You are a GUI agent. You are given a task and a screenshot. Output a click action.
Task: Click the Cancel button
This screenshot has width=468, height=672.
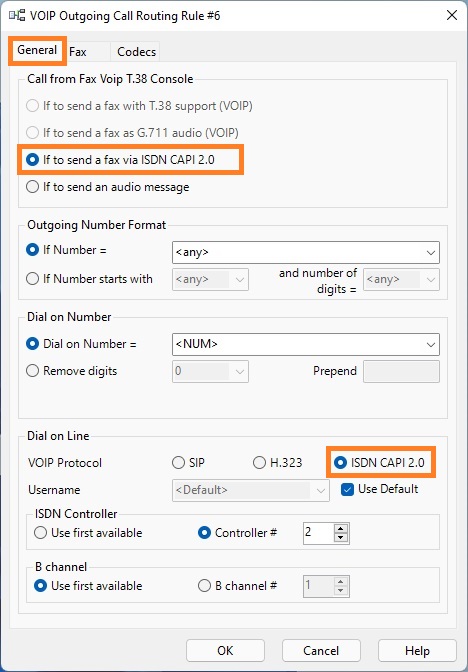pos(321,651)
